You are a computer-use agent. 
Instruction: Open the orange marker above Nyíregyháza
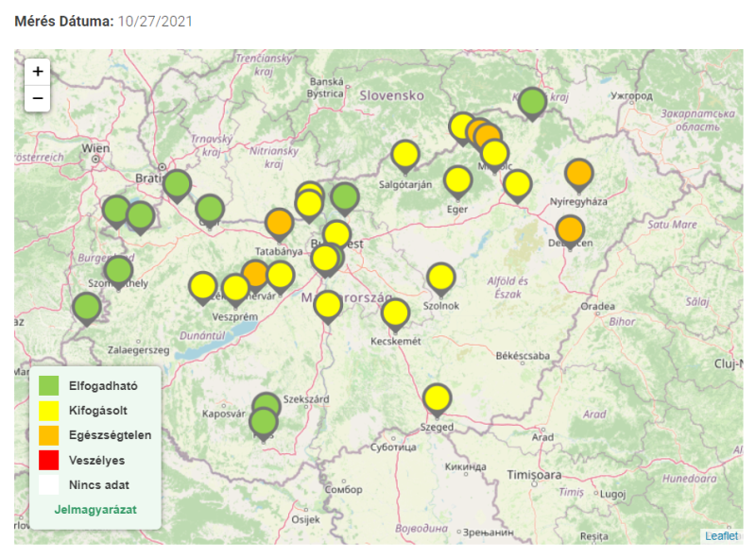point(579,176)
